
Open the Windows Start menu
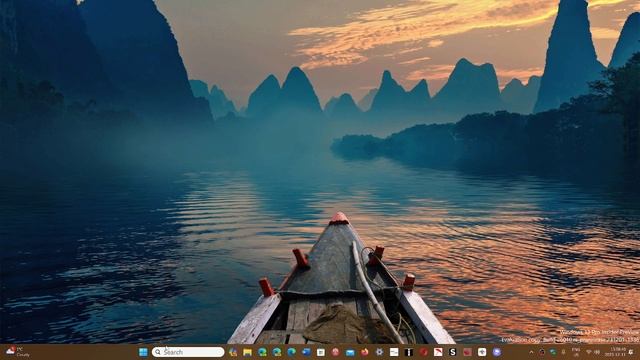coord(143,352)
